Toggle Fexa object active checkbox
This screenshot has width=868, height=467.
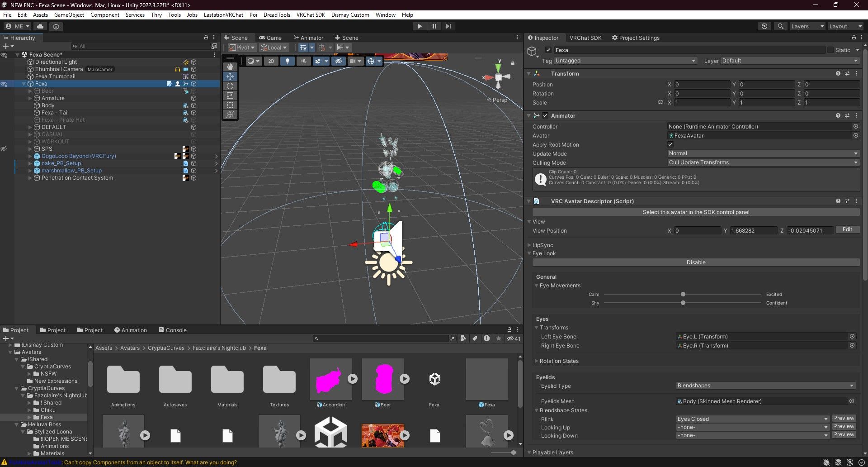point(548,50)
